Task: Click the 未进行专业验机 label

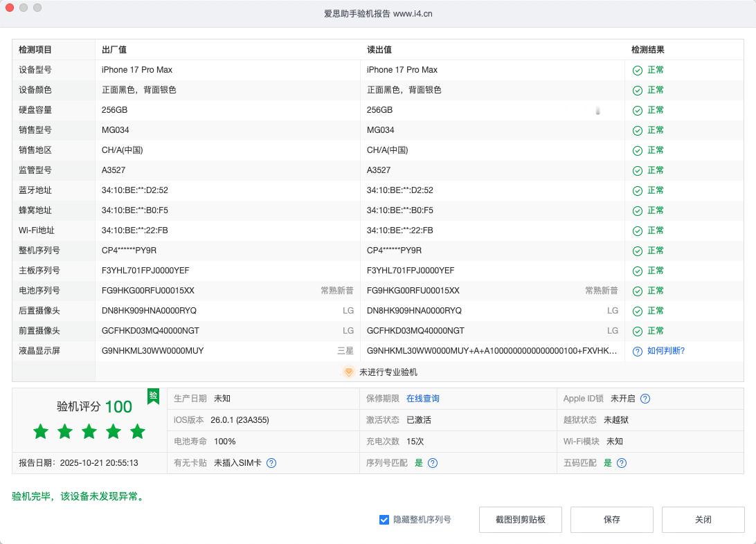Action: point(388,372)
